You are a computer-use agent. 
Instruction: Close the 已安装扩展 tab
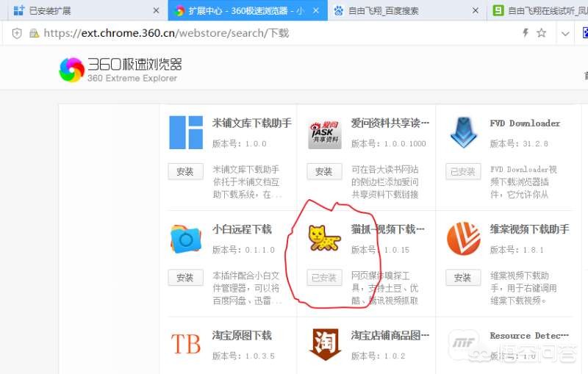[157, 10]
